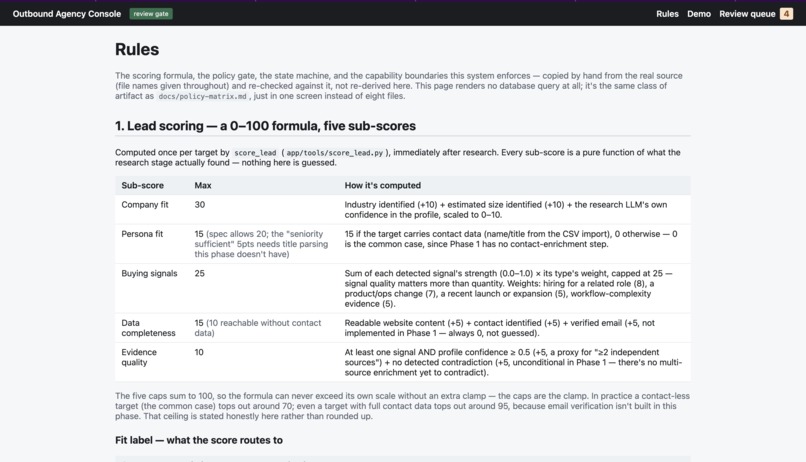
Task: Click the green review gate badge
Action: [151, 14]
